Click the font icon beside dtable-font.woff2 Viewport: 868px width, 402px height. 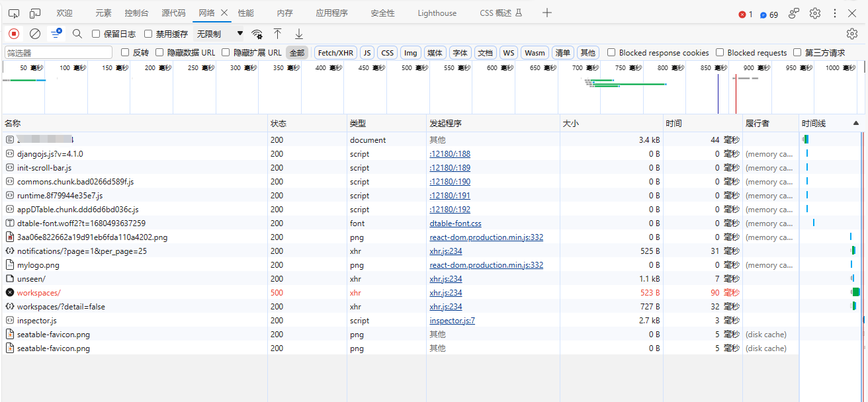tap(10, 223)
